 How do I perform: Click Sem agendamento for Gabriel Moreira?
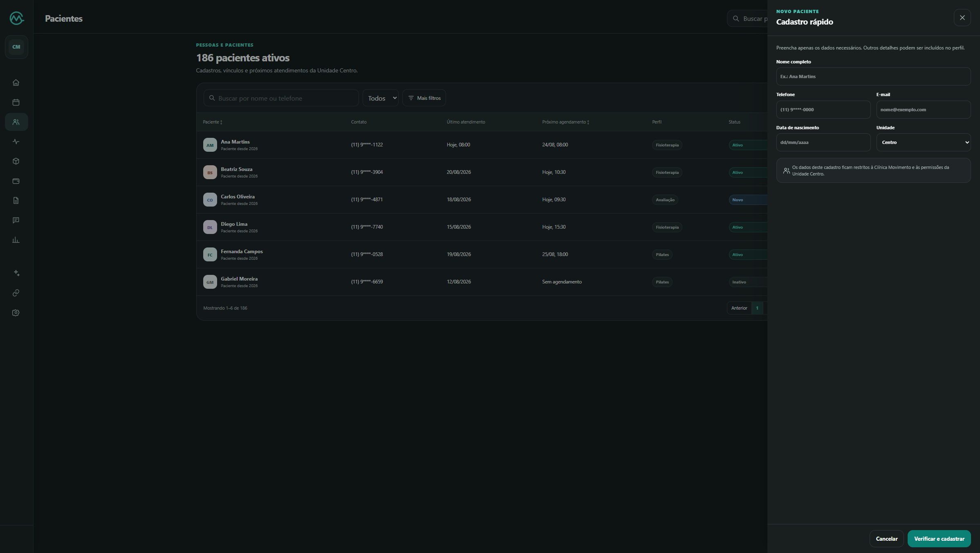point(562,282)
